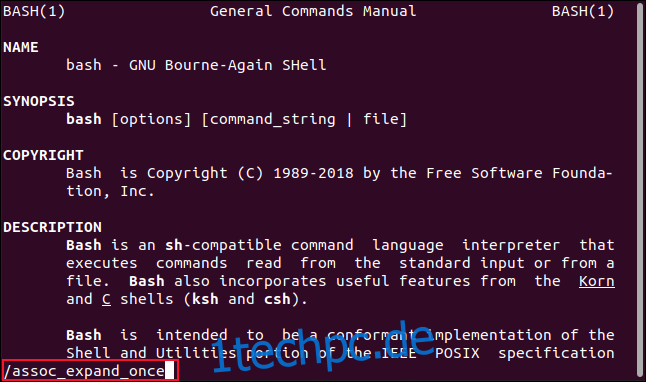Click the underlined letter C before shells
Screen dimensions: 646x382
point(106,299)
